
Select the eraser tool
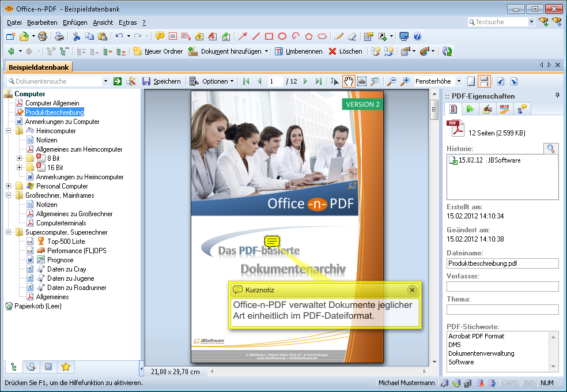(352, 36)
